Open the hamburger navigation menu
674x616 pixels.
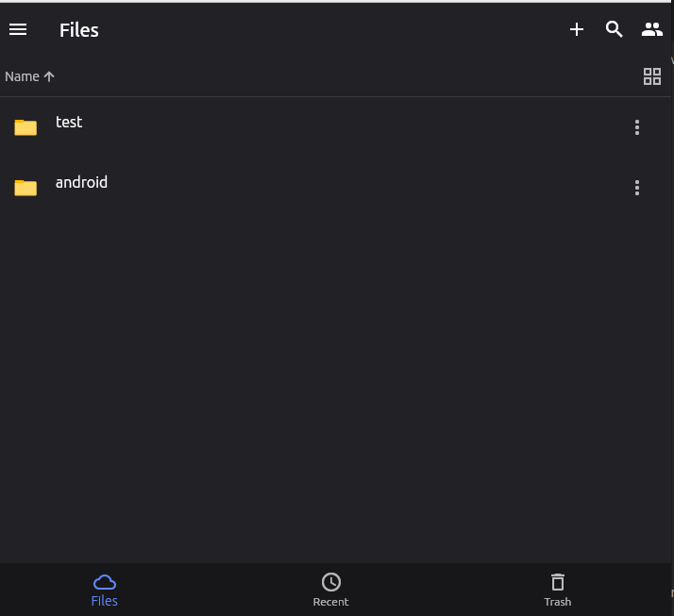click(18, 29)
